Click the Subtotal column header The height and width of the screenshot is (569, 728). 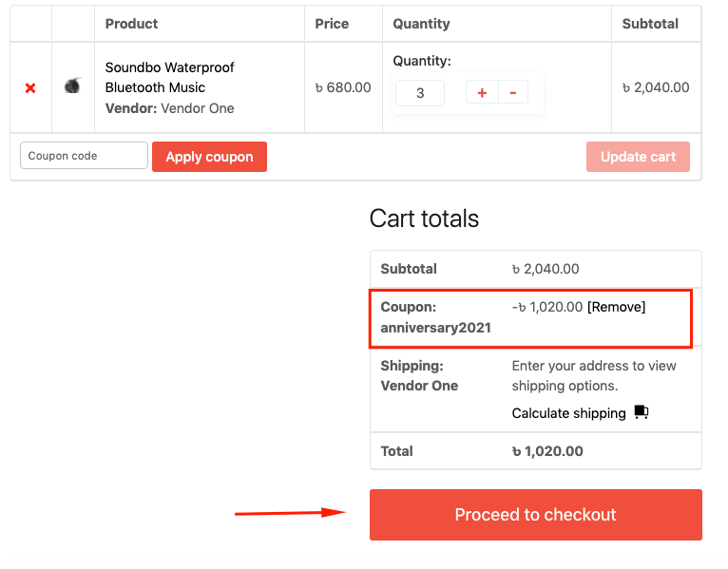650,24
